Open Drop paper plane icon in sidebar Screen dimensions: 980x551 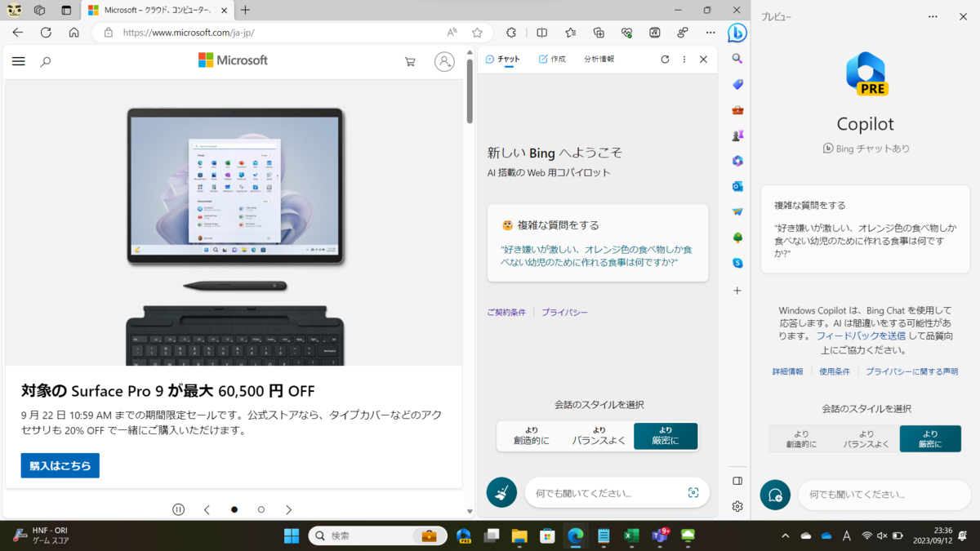pos(737,212)
